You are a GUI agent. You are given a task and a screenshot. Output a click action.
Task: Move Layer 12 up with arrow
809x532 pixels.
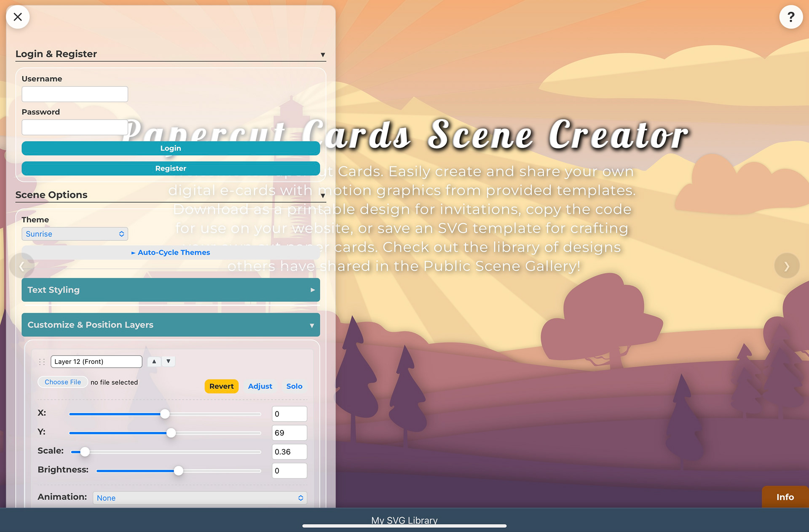point(154,361)
